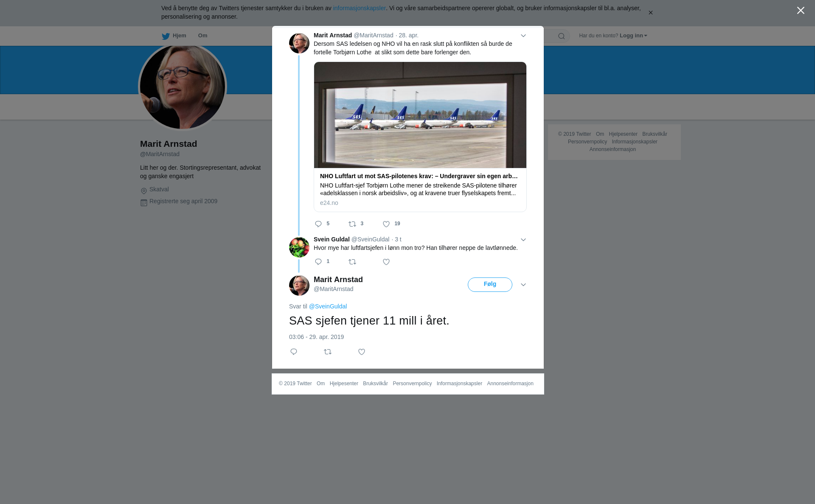Open the Logg inn dropdown
The image size is (815, 504).
633,36
